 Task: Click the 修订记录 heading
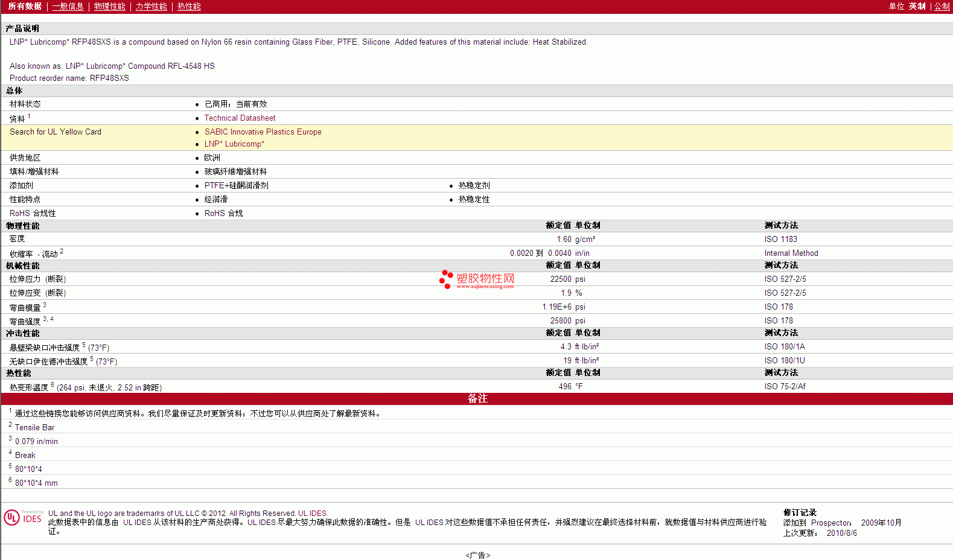800,513
